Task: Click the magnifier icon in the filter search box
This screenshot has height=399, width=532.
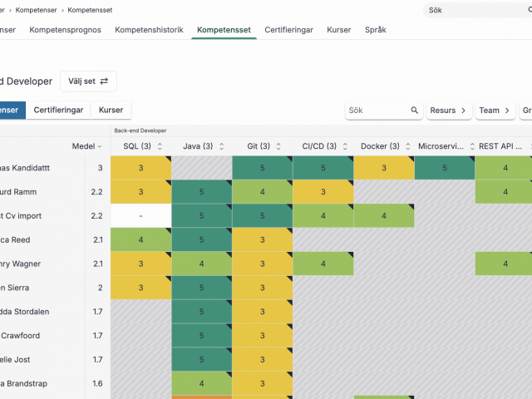Action: [414, 110]
